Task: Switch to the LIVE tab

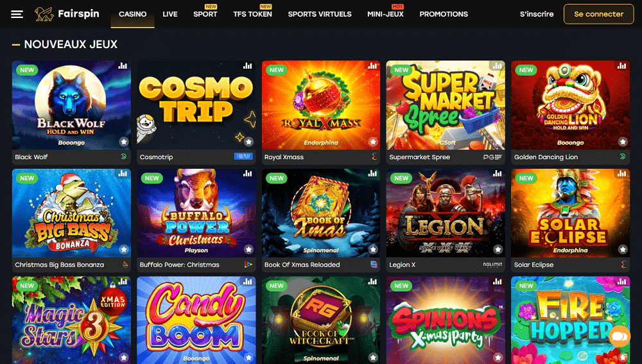Action: click(170, 14)
